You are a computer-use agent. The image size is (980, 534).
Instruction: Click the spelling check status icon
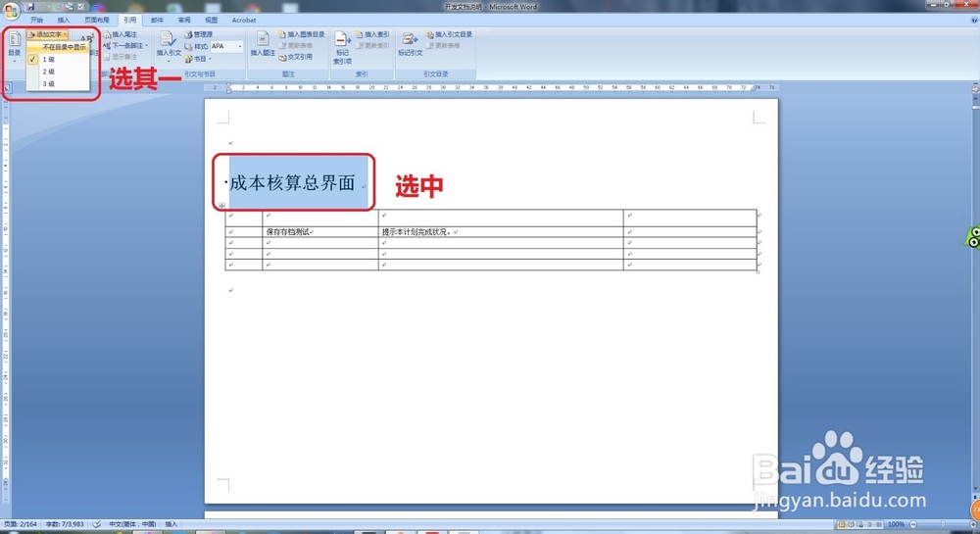(97, 524)
